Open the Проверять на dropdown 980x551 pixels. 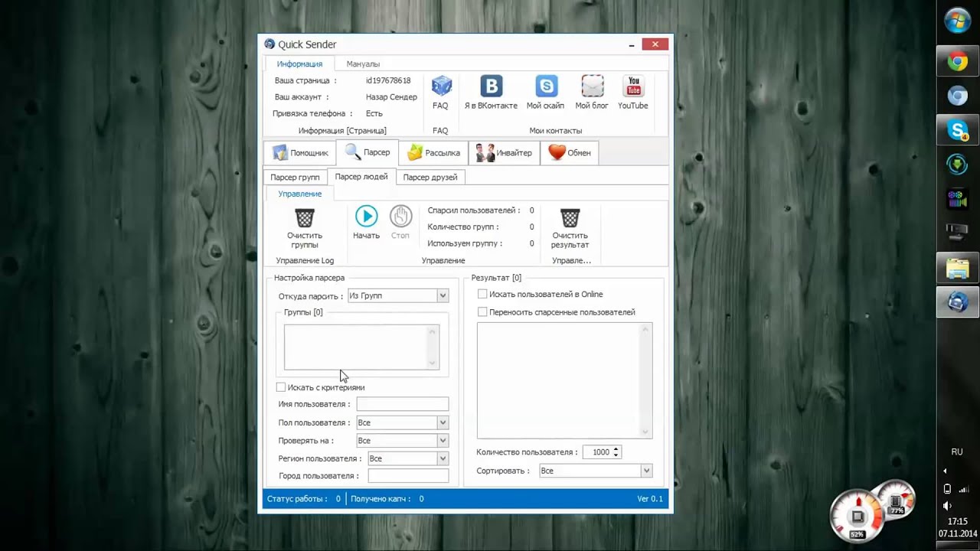click(x=443, y=441)
